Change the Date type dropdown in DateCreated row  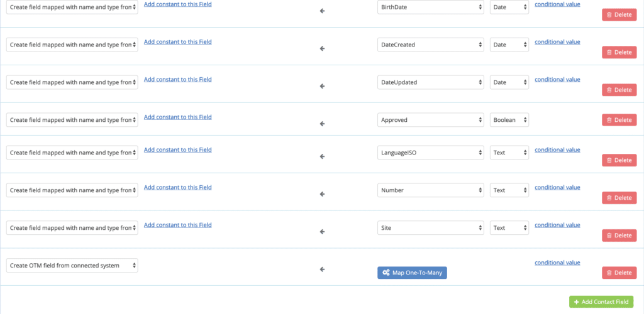click(x=509, y=45)
